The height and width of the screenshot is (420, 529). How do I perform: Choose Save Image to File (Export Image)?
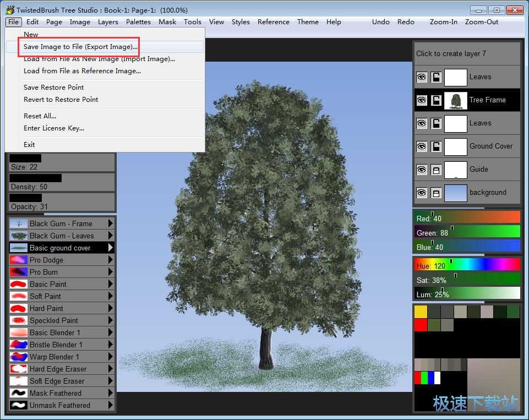(x=105, y=47)
